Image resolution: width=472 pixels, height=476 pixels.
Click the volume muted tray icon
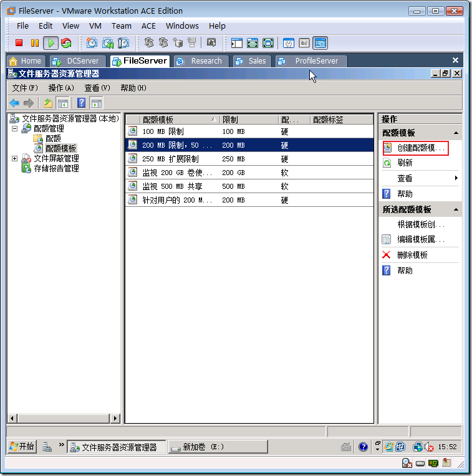tap(429, 447)
